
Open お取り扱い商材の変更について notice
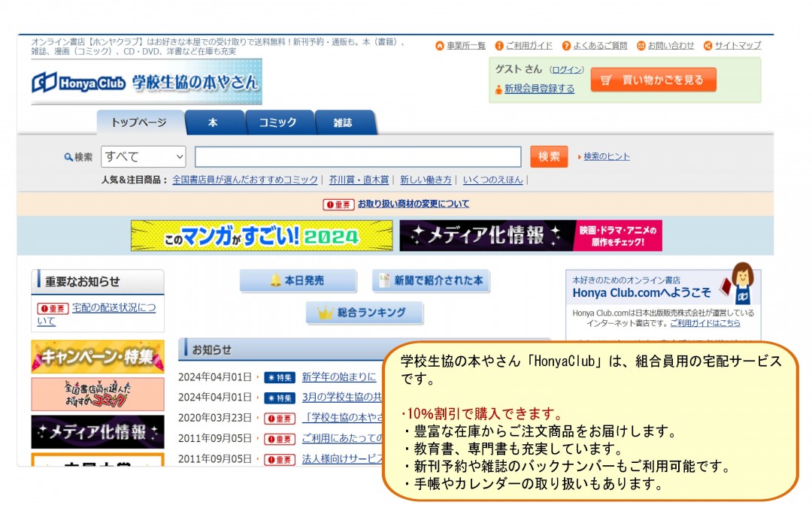click(414, 204)
